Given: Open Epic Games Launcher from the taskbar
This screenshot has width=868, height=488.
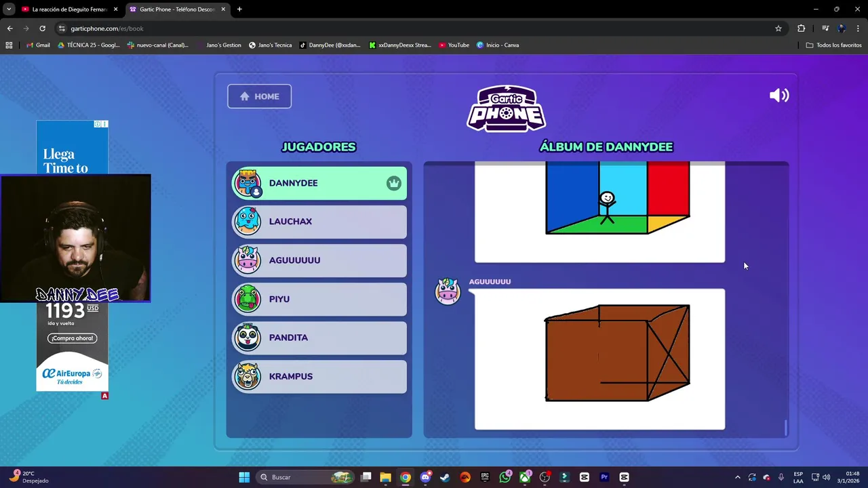Looking at the screenshot, I should point(485,477).
